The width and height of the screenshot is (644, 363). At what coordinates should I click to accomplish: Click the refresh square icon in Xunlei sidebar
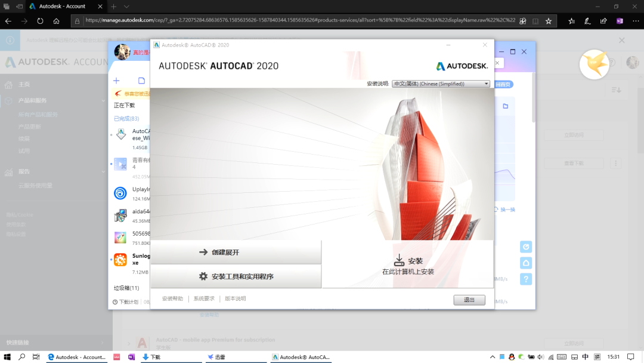click(526, 247)
